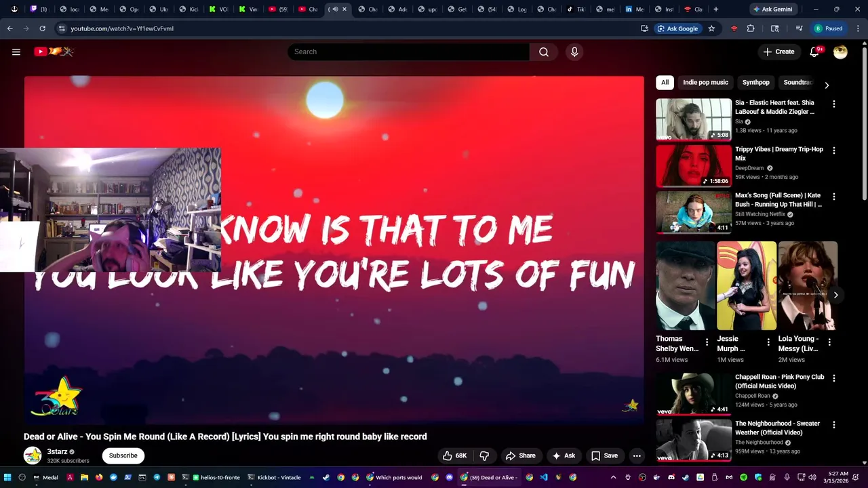The height and width of the screenshot is (488, 868).
Task: Open Chrome three-dot menu
Action: (859, 28)
